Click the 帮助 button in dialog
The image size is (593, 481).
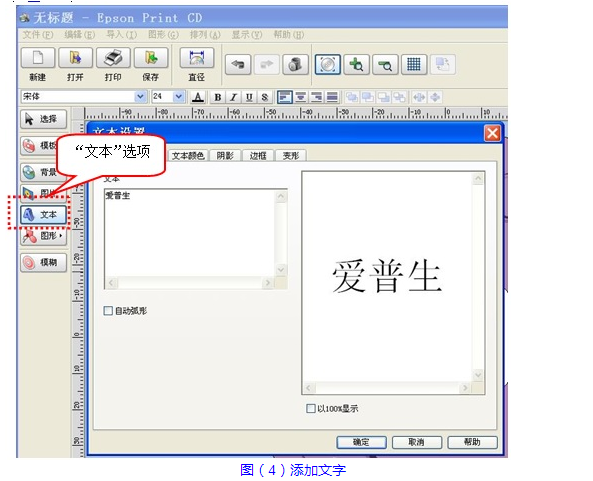[x=472, y=442]
